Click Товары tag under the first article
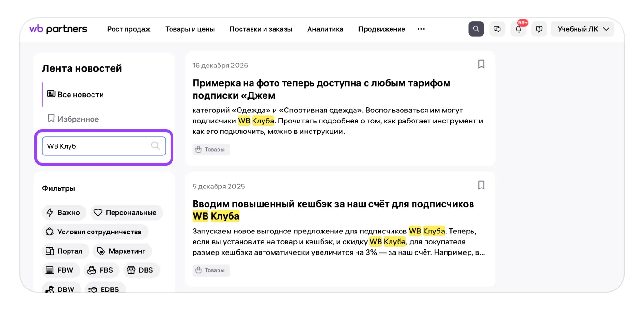This screenshot has height=310, width=644. tap(211, 150)
